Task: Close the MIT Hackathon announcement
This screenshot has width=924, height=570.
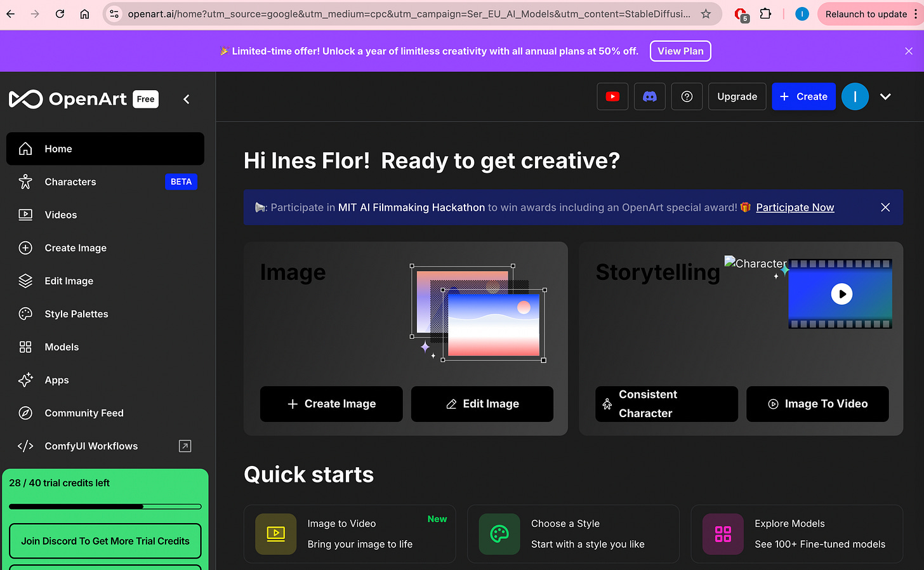Action: tap(885, 208)
